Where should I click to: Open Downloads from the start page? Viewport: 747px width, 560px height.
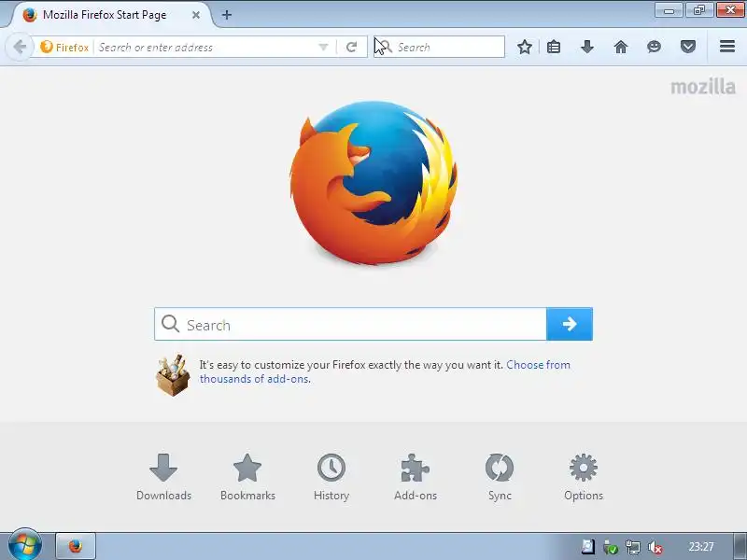point(163,477)
